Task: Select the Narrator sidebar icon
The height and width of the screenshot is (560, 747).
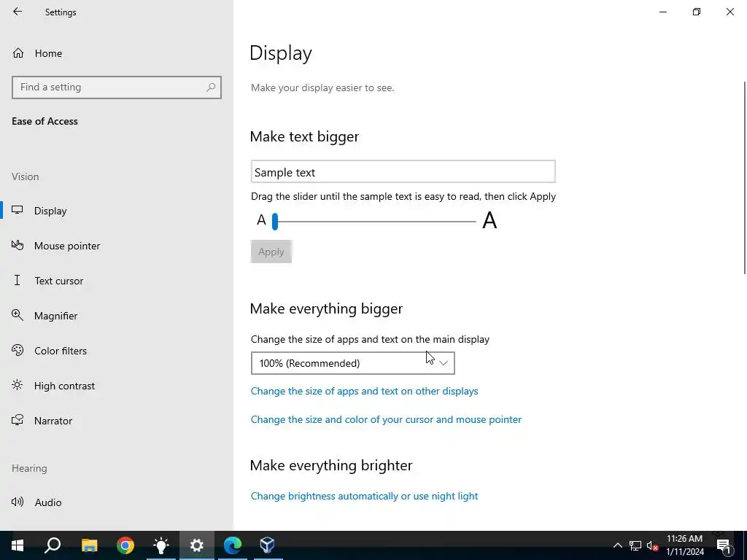Action: [x=18, y=420]
